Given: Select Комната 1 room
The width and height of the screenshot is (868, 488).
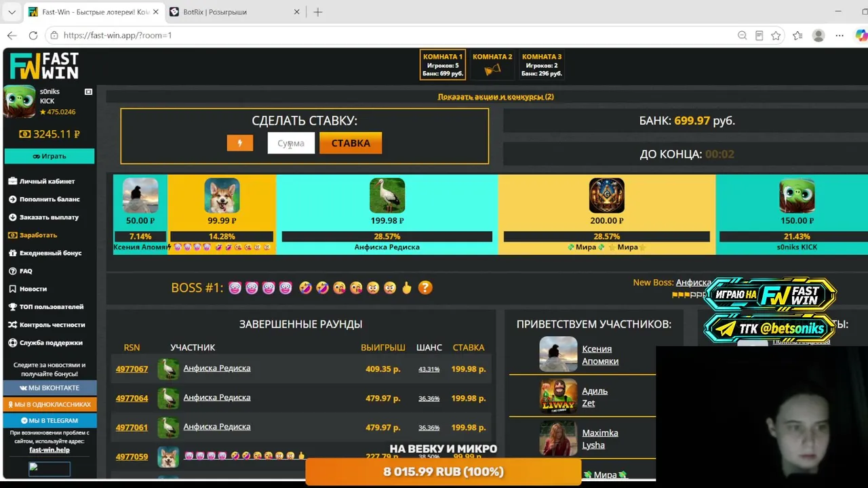Looking at the screenshot, I should pyautogui.click(x=443, y=65).
